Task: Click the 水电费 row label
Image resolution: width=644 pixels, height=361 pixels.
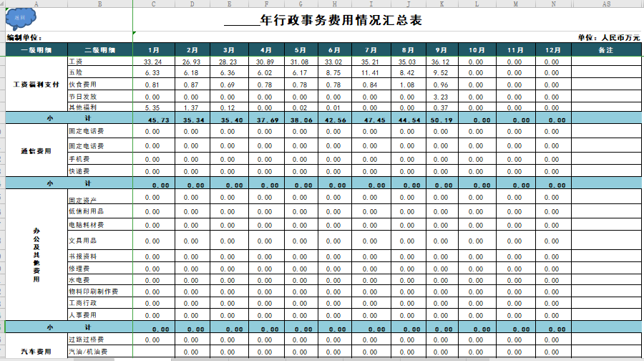Action: 99,280
